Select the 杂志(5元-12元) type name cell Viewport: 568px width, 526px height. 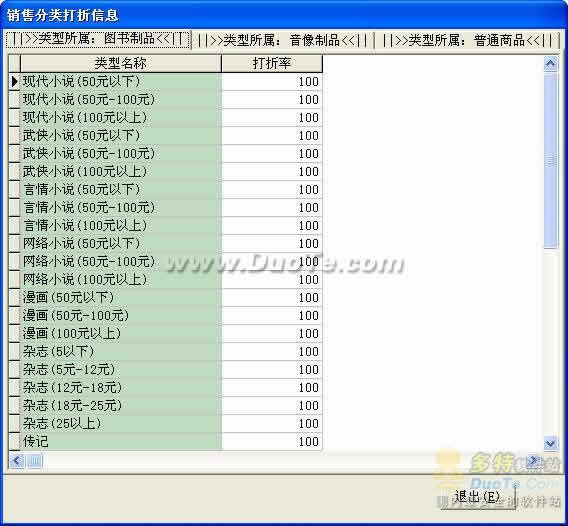121,370
